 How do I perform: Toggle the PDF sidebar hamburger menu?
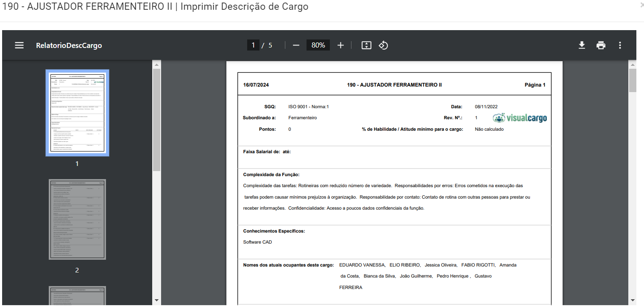[19, 45]
